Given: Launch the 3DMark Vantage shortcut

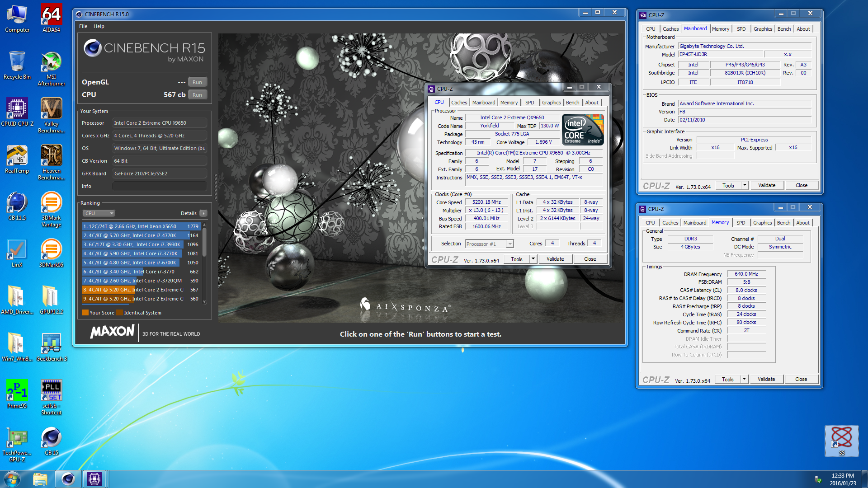Looking at the screenshot, I should tap(51, 210).
